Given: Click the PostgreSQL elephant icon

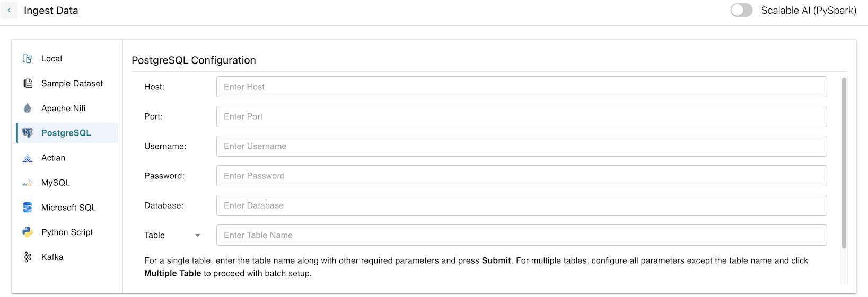Looking at the screenshot, I should [28, 133].
